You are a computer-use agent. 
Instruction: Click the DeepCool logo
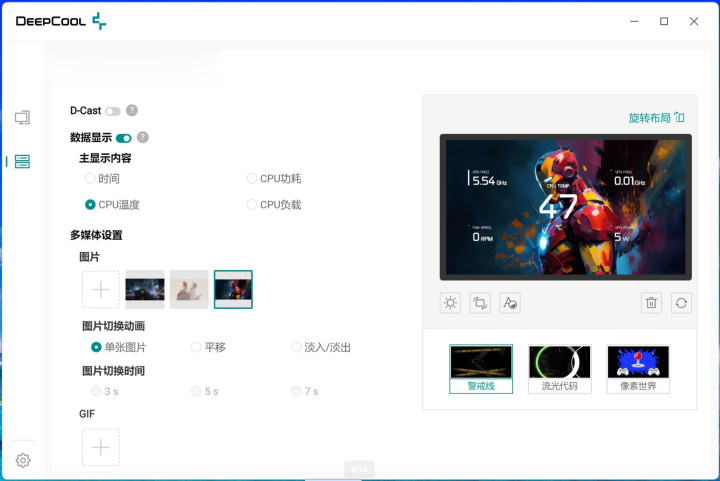pos(61,21)
